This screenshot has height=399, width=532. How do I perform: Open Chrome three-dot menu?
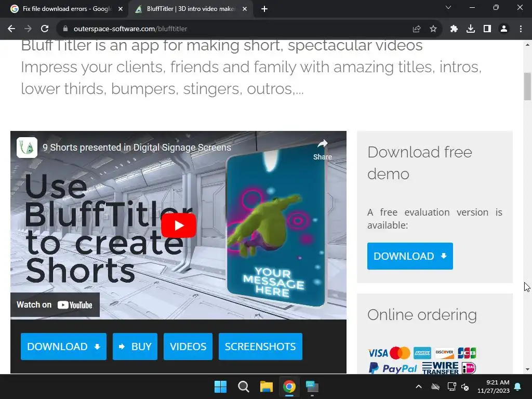tap(521, 29)
